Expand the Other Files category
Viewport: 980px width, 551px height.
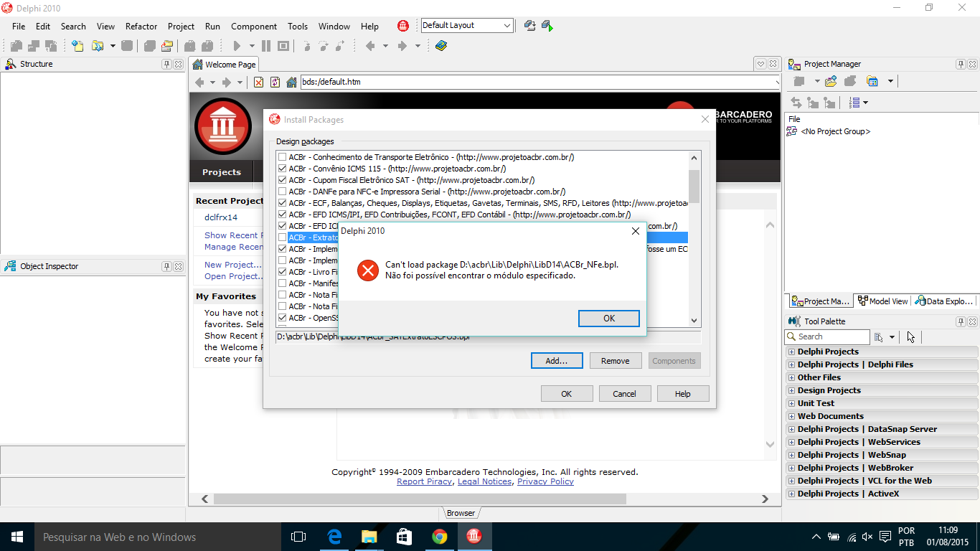[x=791, y=377]
